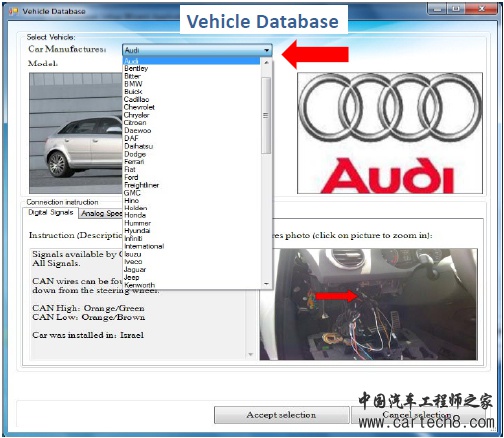Choose Buick from the dropdown list
Viewport: 504px width, 438px height.
[x=192, y=92]
